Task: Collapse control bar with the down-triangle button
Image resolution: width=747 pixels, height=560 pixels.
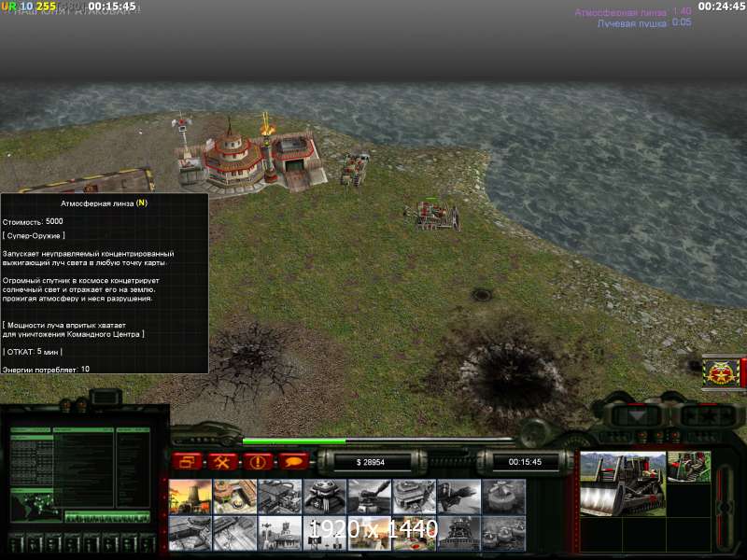Action: 637,415
